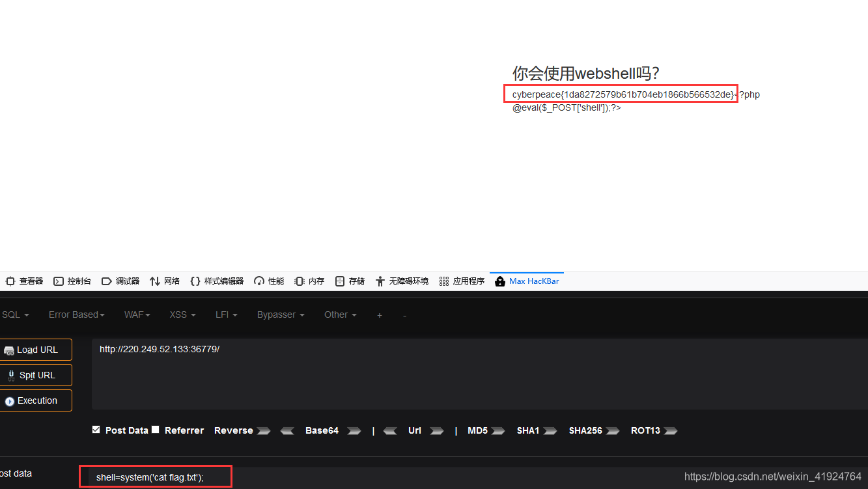Open the Performance (性能) tab

click(269, 281)
